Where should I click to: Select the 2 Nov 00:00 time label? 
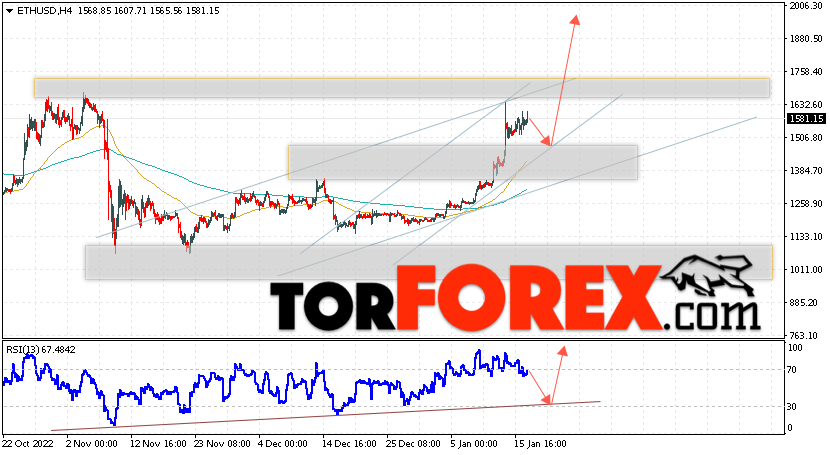91,443
